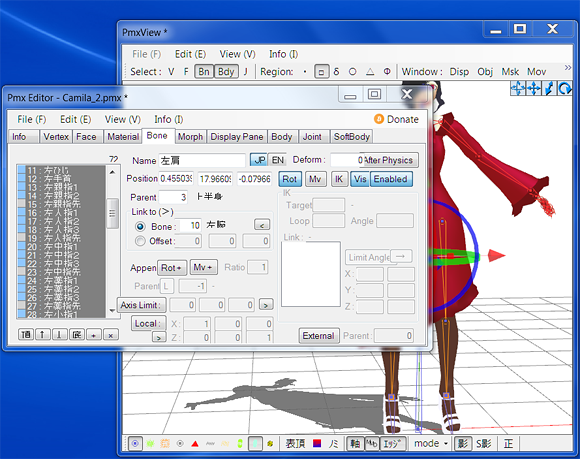The height and width of the screenshot is (459, 580).
Task: Toggle the Rot+ append option
Action: (172, 267)
